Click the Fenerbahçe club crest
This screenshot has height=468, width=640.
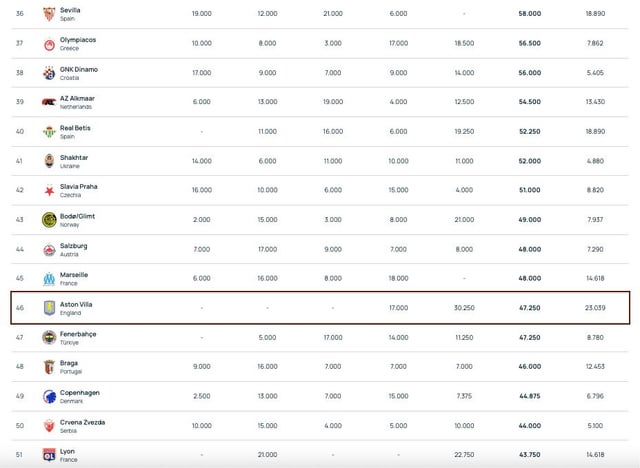coord(48,337)
